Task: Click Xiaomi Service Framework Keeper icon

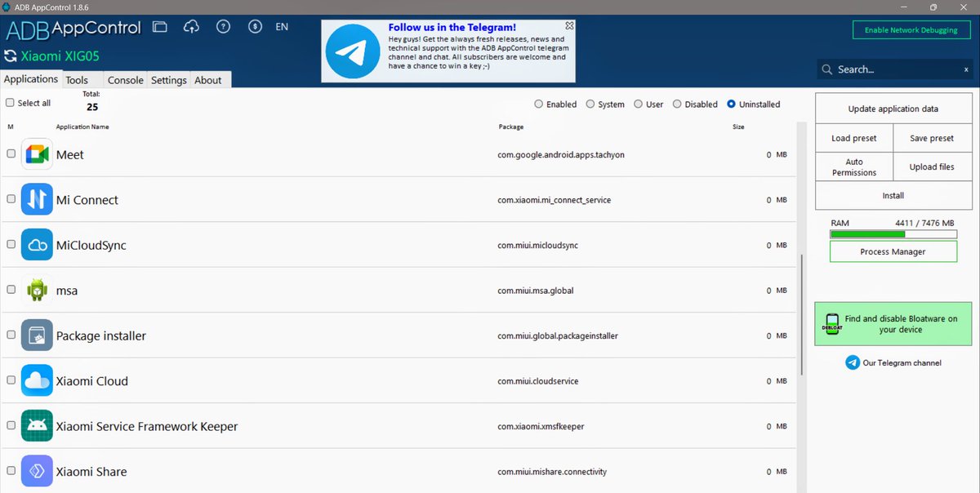Action: 38,426
